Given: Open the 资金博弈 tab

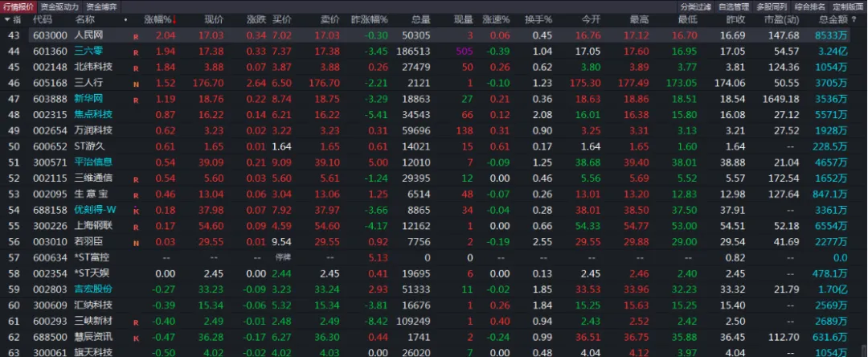Looking at the screenshot, I should click(101, 6).
